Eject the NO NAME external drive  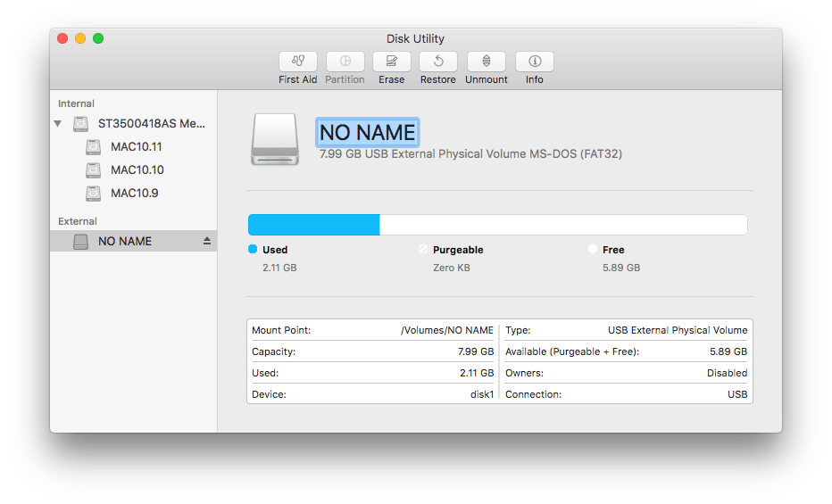click(x=207, y=241)
